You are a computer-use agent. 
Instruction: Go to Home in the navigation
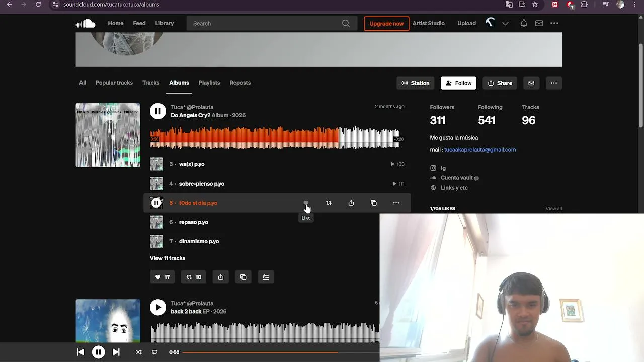pos(116,23)
